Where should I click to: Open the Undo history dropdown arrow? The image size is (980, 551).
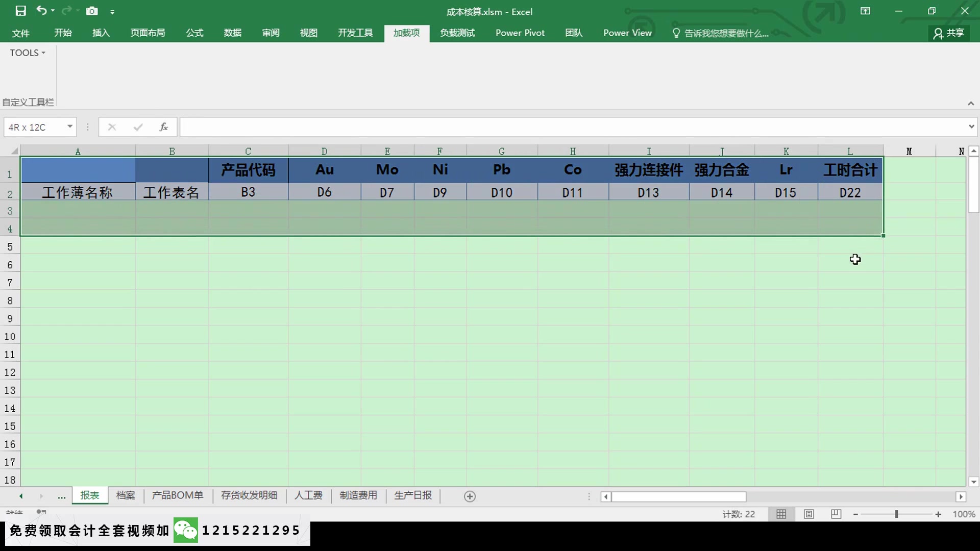click(53, 11)
